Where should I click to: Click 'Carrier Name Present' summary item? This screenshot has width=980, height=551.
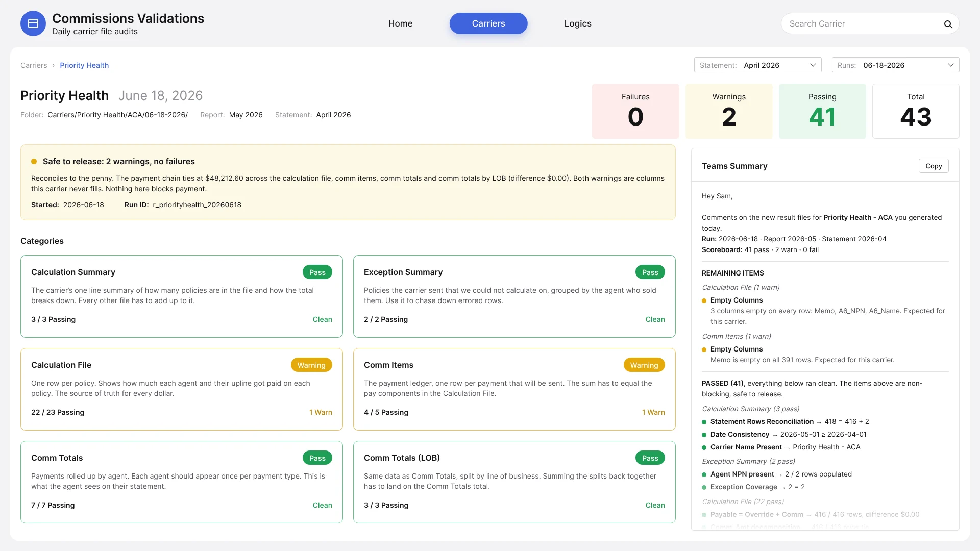click(746, 447)
